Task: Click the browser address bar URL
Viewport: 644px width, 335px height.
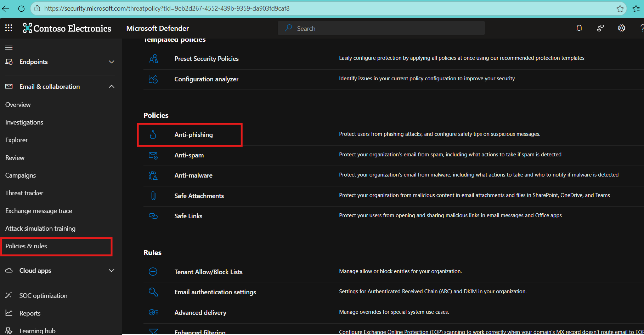Action: point(167,8)
